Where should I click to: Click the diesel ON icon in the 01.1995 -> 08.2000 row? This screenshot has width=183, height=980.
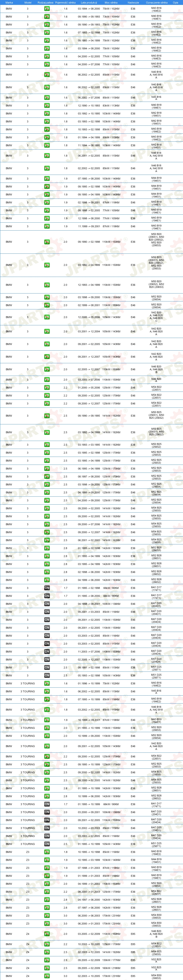coord(47,596)
